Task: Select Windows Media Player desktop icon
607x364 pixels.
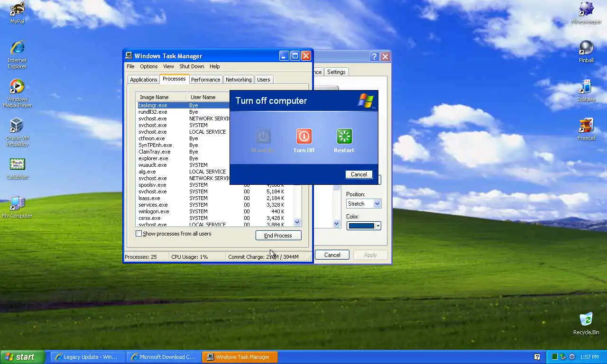Action: [x=17, y=93]
